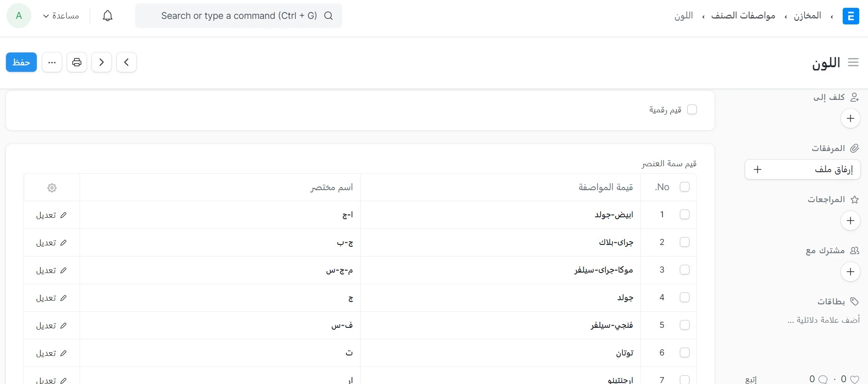Select row 3 checkbox موكا-جراى-سيلفر
The image size is (868, 384).
(684, 269)
